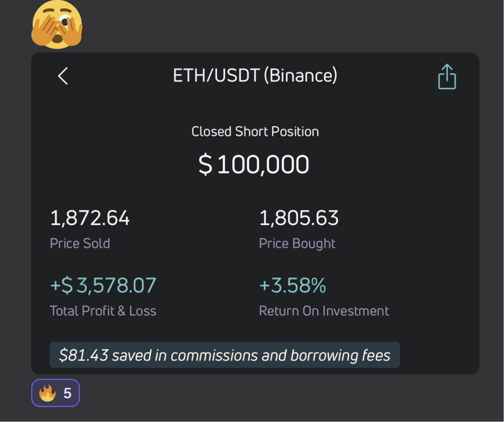Click the +$3,578.07 profit figure

click(x=103, y=286)
